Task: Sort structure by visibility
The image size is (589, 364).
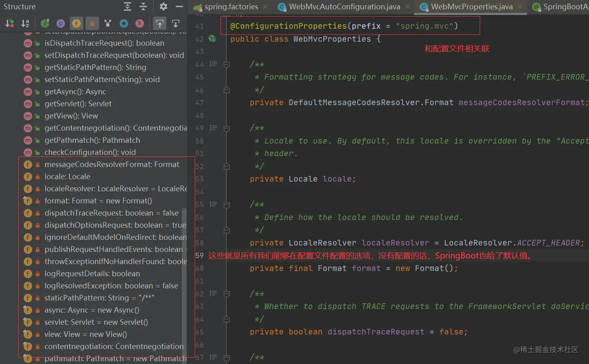Action: (10, 23)
